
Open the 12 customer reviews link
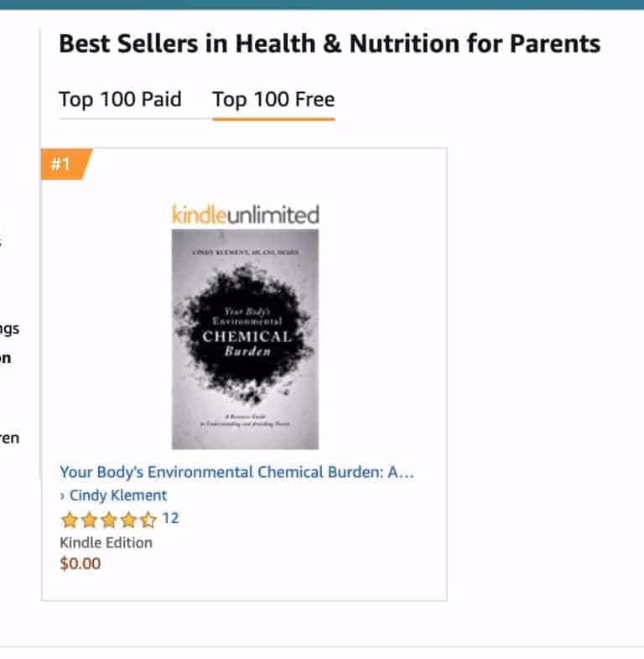(x=170, y=519)
